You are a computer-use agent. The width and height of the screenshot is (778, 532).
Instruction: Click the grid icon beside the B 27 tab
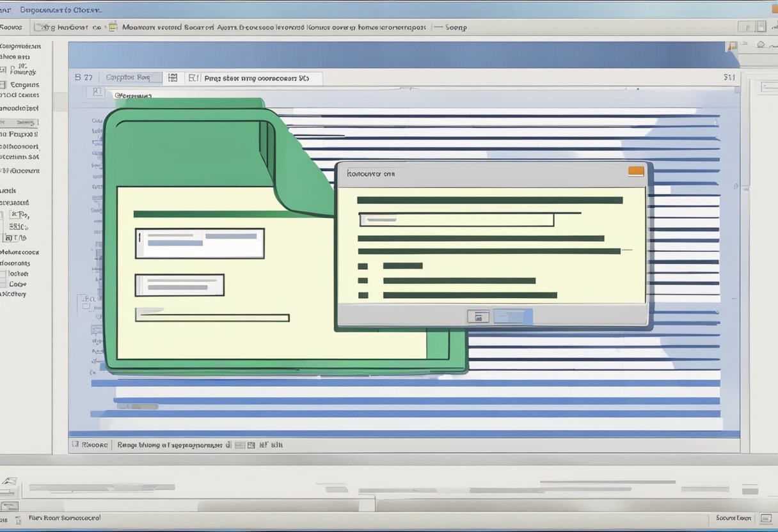point(172,78)
